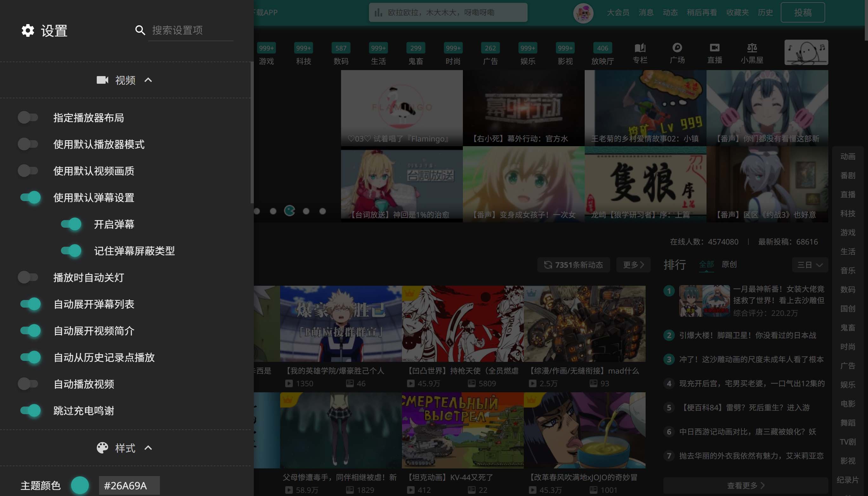Switch ranking to 原创 tab
Image resolution: width=868 pixels, height=496 pixels.
729,264
